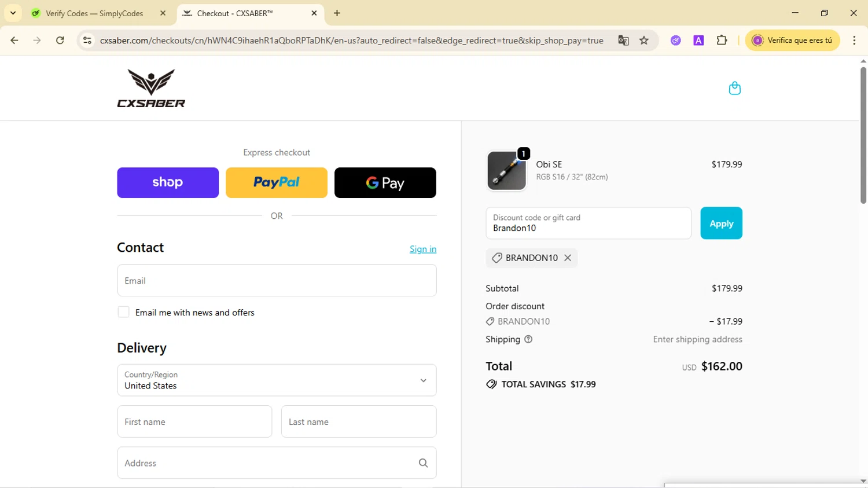Click the 'Enter shipping address' text
The width and height of the screenshot is (868, 488).
698,339
